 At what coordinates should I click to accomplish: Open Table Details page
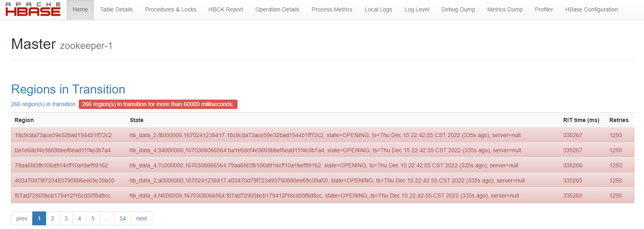click(x=116, y=9)
